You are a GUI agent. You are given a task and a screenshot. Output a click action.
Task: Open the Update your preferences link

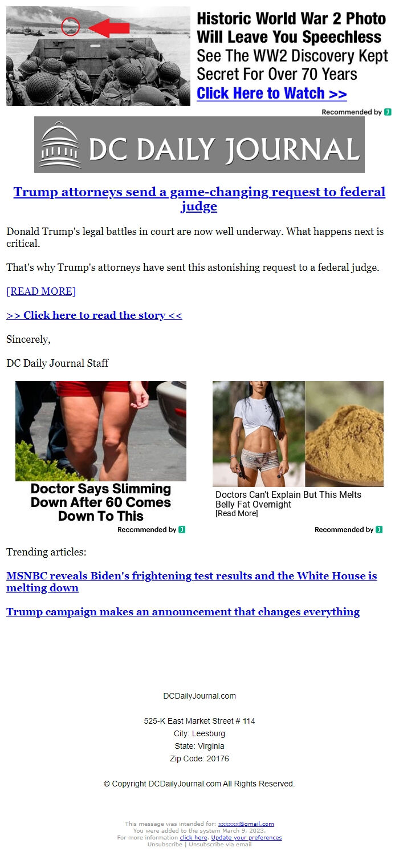(246, 837)
